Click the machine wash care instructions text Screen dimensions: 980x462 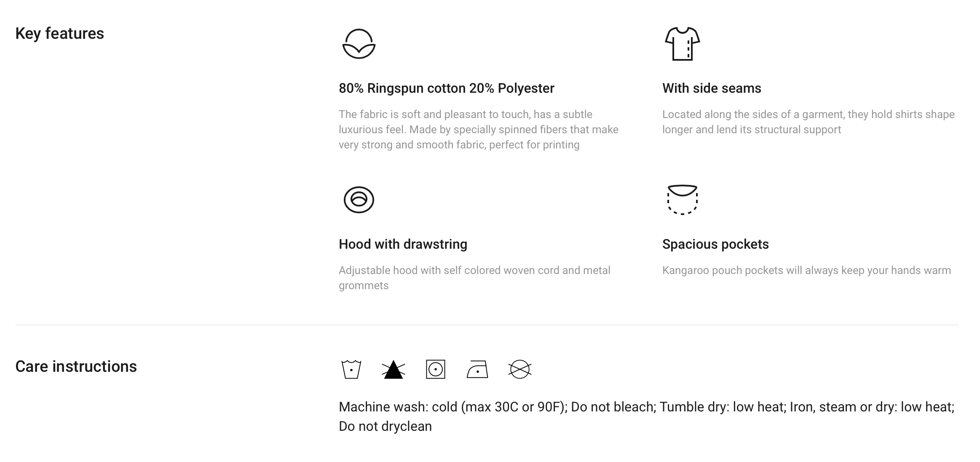[x=646, y=416]
